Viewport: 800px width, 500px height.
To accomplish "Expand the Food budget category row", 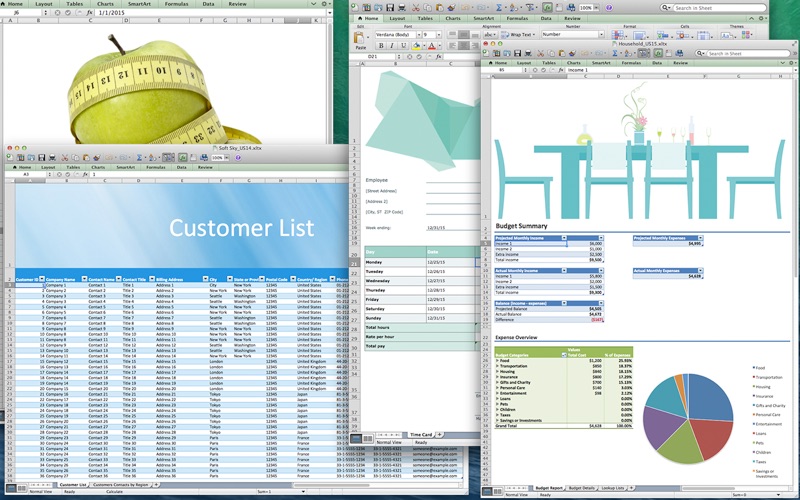I will [x=498, y=358].
